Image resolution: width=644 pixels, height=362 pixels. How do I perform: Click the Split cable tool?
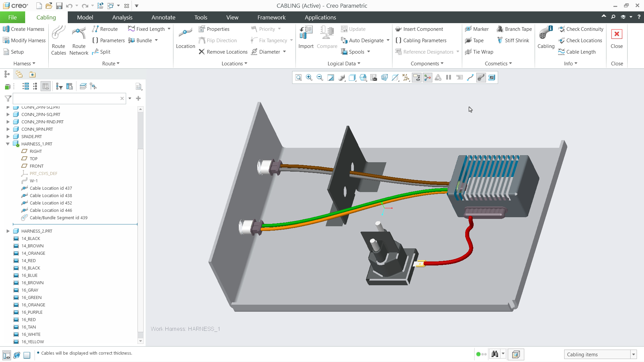101,52
